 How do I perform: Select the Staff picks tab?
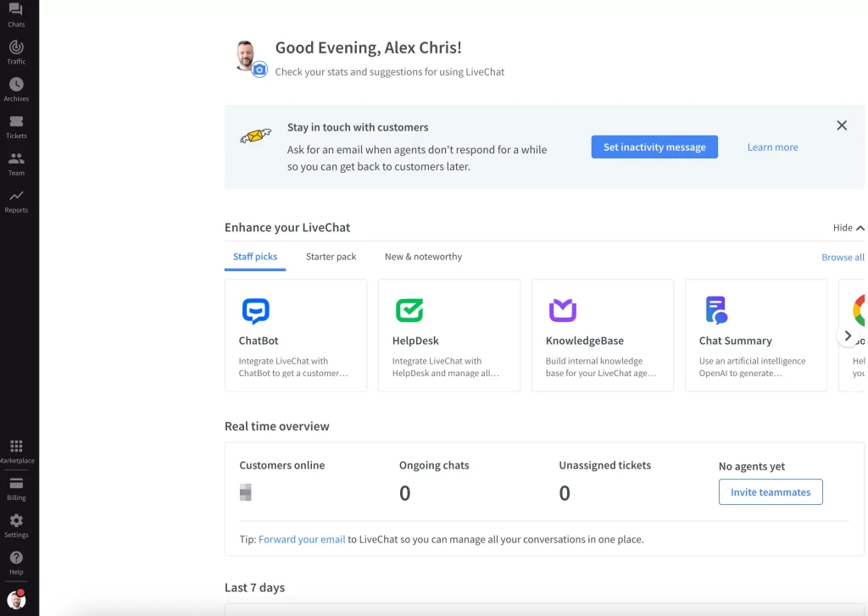coord(255,257)
